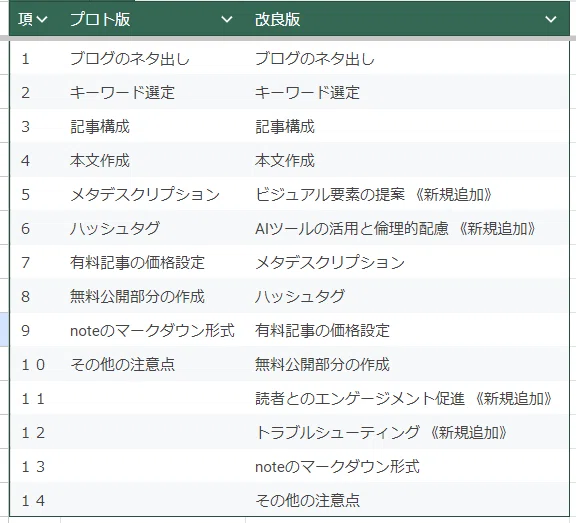Viewport: 576px width, 523px height.
Task: Select トラブルシューティング《新規追加》cell
Action: (407, 432)
